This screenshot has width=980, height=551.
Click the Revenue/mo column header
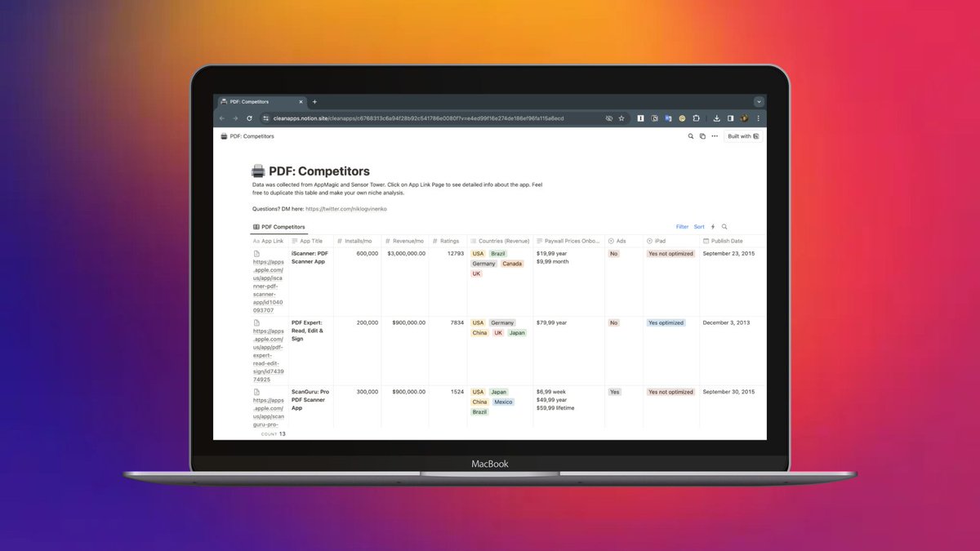[405, 241]
